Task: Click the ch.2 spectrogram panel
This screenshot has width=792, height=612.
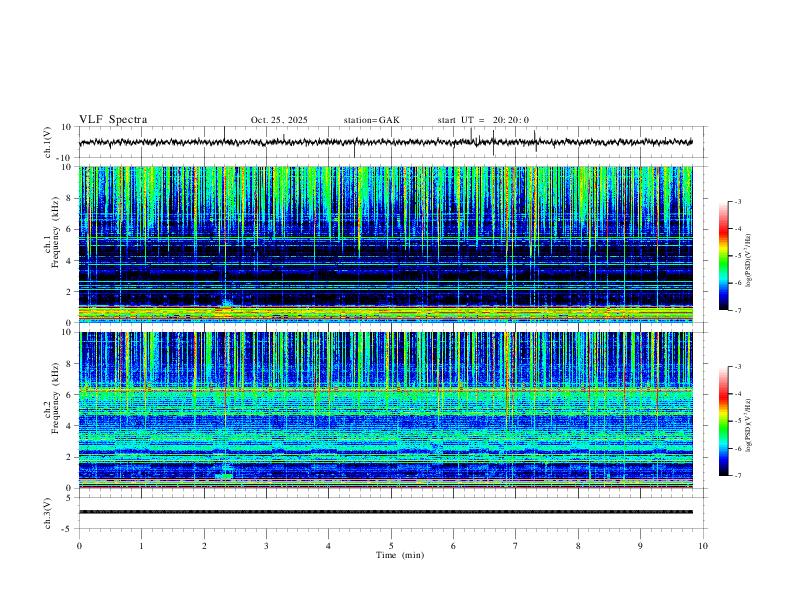Action: (x=386, y=410)
